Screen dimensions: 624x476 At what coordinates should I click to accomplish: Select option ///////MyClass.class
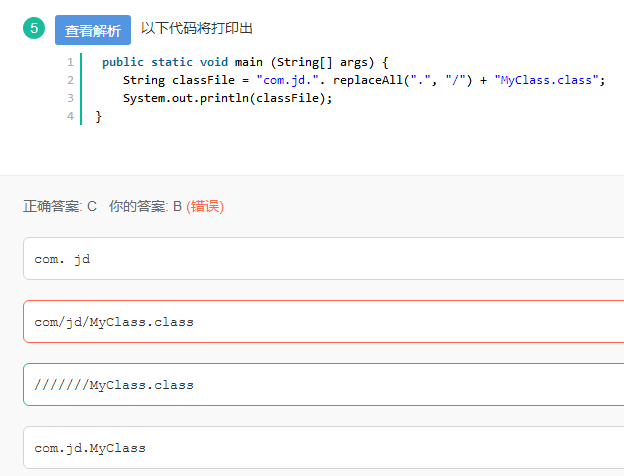click(x=324, y=384)
